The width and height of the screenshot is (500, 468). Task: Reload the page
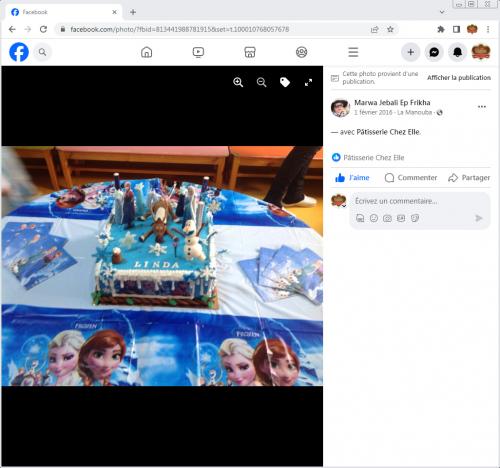tap(43, 29)
